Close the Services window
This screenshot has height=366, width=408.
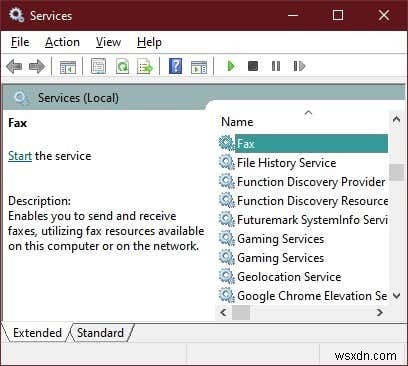tap(384, 15)
